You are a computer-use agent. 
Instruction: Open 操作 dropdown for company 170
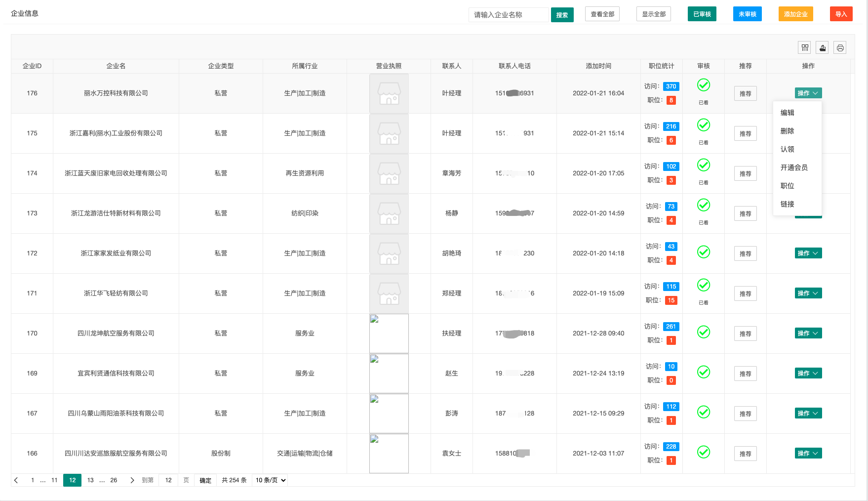[808, 333]
